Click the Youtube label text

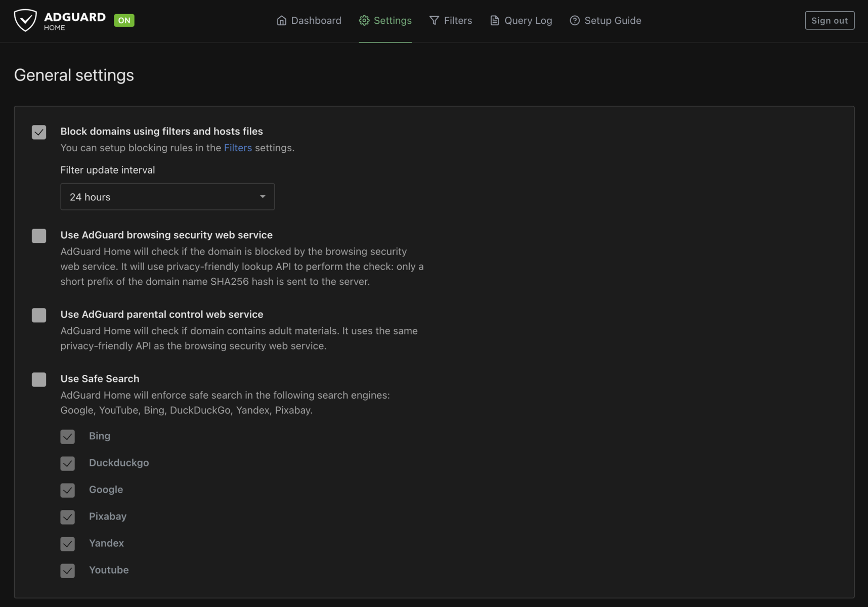109,570
